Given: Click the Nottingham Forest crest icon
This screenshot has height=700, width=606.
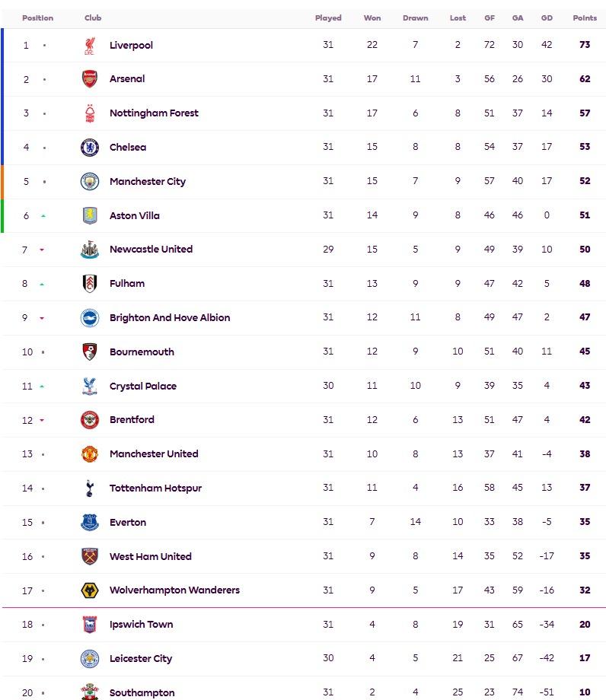Looking at the screenshot, I should pyautogui.click(x=90, y=113).
